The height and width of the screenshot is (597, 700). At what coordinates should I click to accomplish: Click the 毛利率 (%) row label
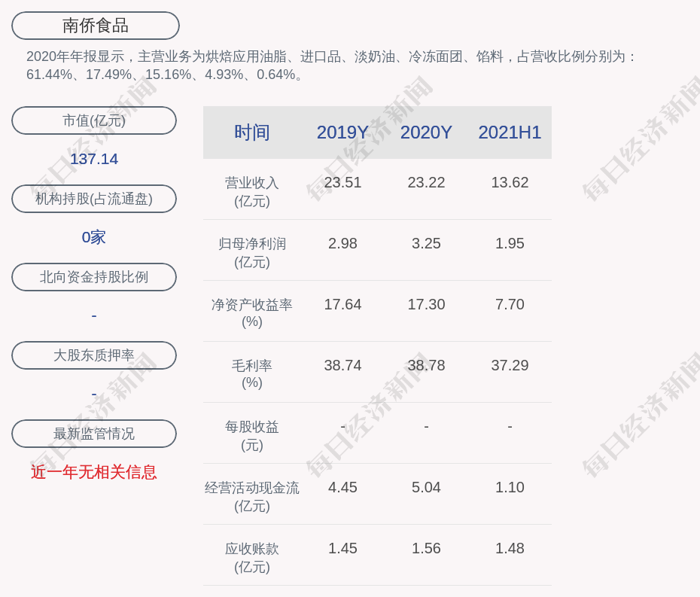(x=252, y=374)
